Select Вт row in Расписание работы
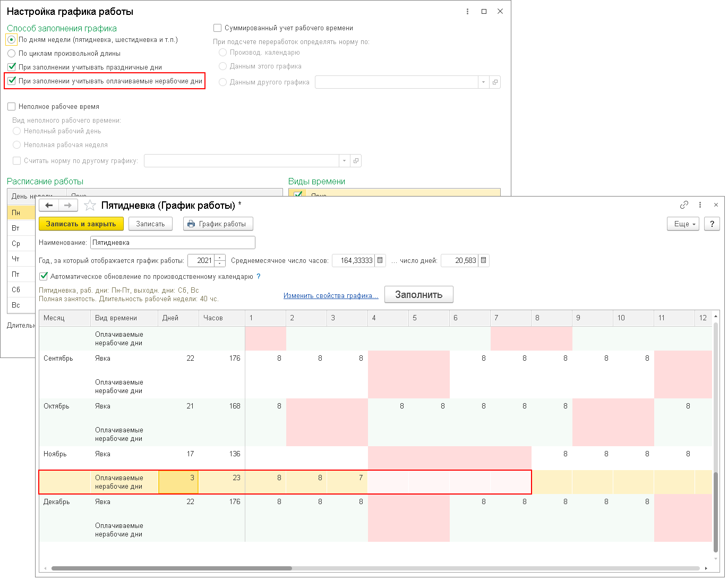 point(21,228)
